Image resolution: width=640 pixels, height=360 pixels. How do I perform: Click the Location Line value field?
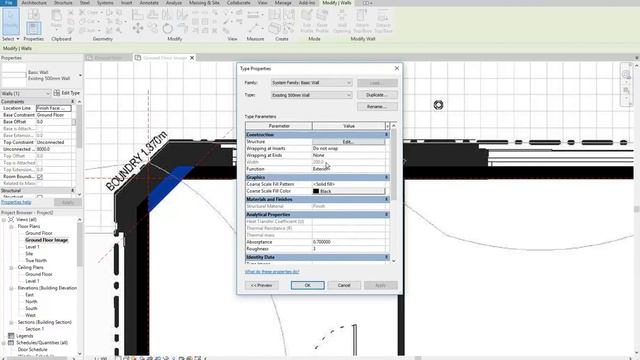53,108
